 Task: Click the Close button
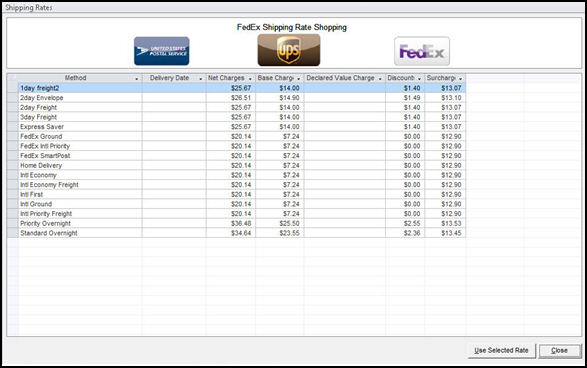(559, 351)
